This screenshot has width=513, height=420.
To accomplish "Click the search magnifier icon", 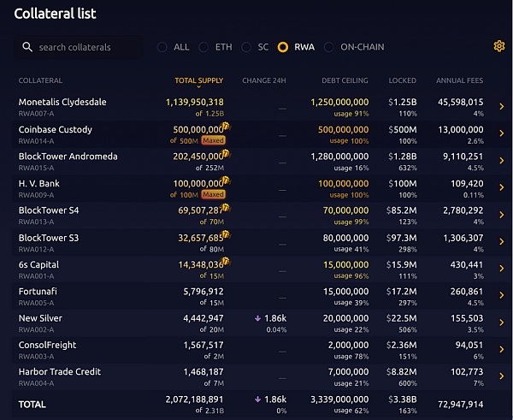I will pos(27,47).
